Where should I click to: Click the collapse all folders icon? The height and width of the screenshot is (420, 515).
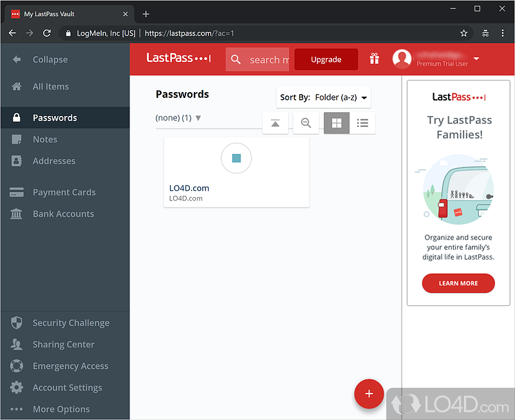tap(276, 123)
